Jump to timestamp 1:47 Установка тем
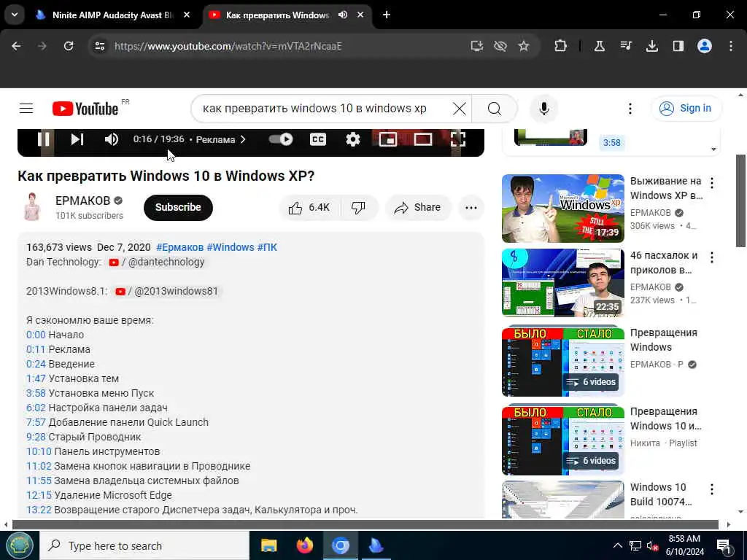This screenshot has width=747, height=560. coord(36,378)
